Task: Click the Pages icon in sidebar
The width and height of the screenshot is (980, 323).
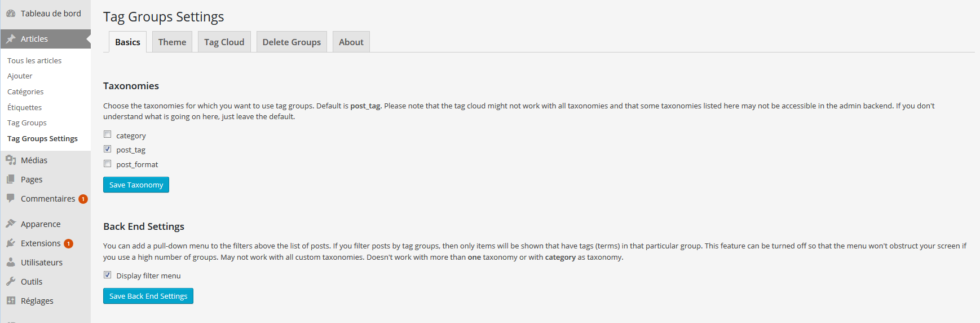Action: [11, 180]
